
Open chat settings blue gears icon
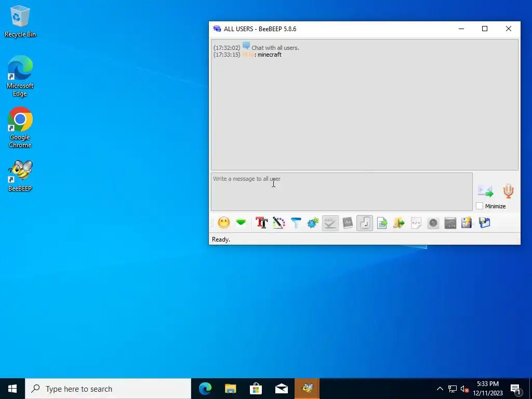313,223
